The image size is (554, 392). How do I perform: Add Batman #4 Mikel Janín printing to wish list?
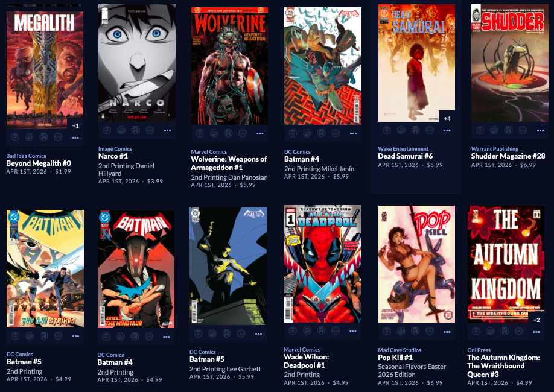click(x=336, y=133)
